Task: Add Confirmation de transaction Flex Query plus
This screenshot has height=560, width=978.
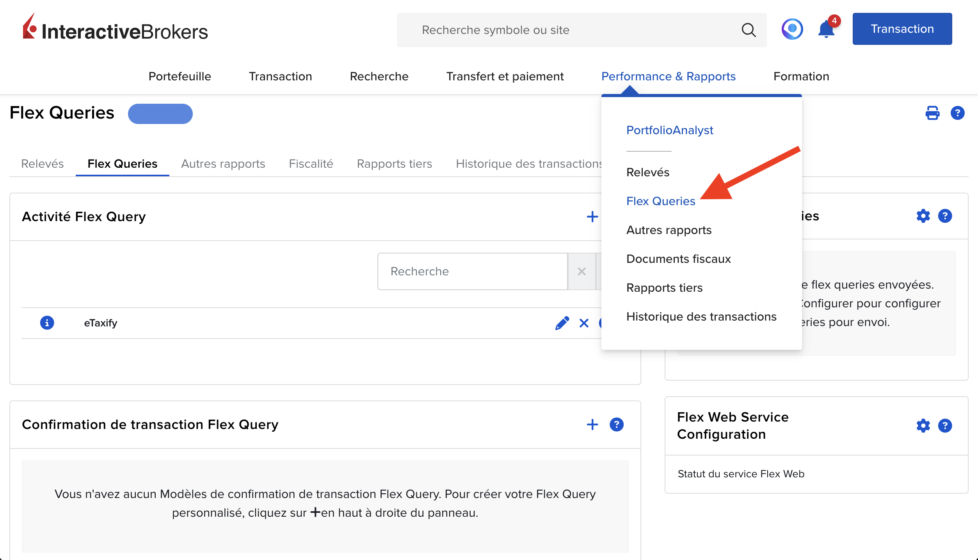Action: point(592,425)
